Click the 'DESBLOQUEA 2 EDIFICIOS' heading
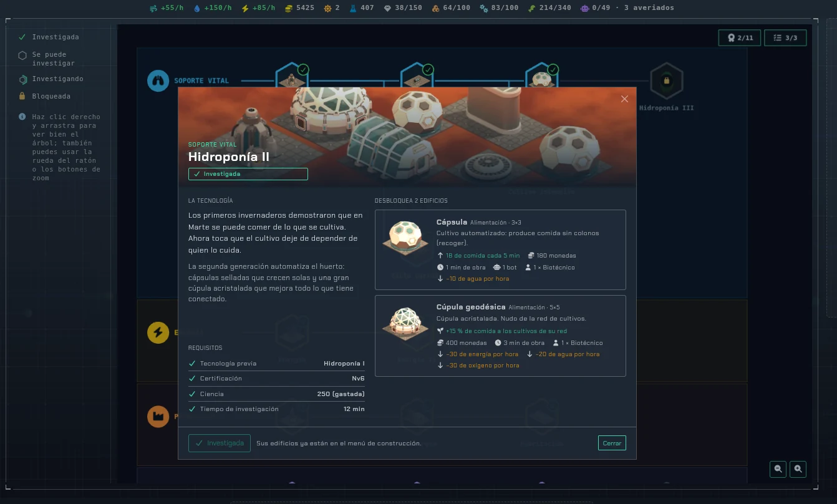The height and width of the screenshot is (504, 837). click(411, 201)
